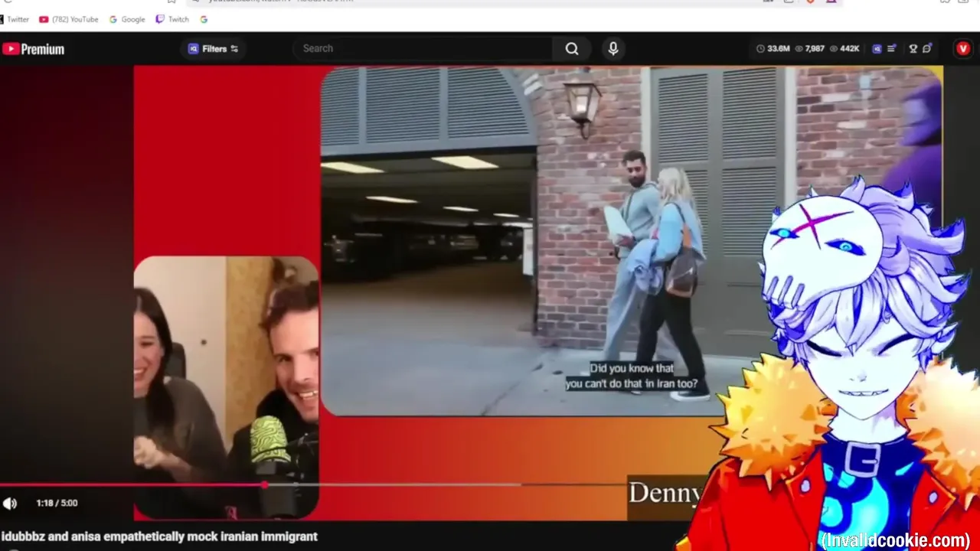Mute the video with speaker icon

[x=10, y=503]
